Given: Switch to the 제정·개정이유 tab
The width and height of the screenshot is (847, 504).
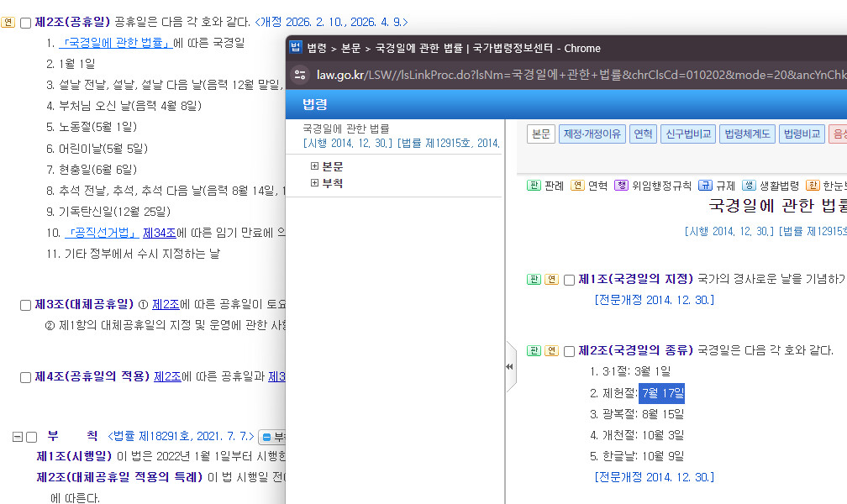Looking at the screenshot, I should [592, 134].
